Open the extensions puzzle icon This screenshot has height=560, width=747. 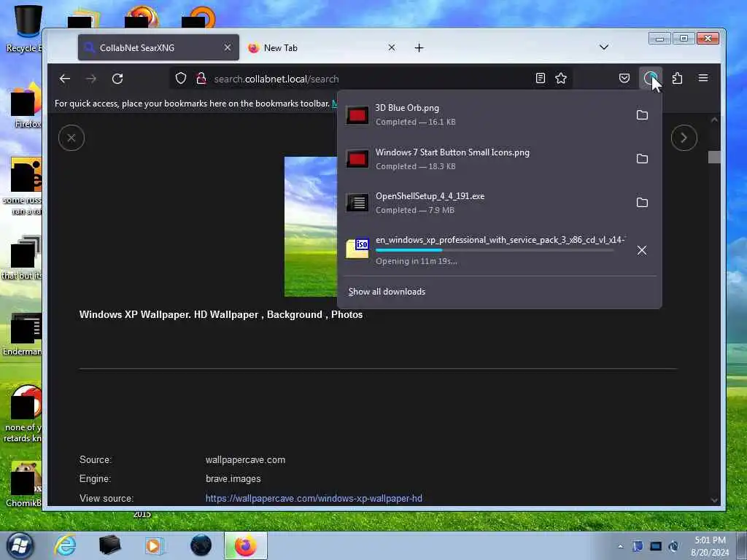(677, 79)
